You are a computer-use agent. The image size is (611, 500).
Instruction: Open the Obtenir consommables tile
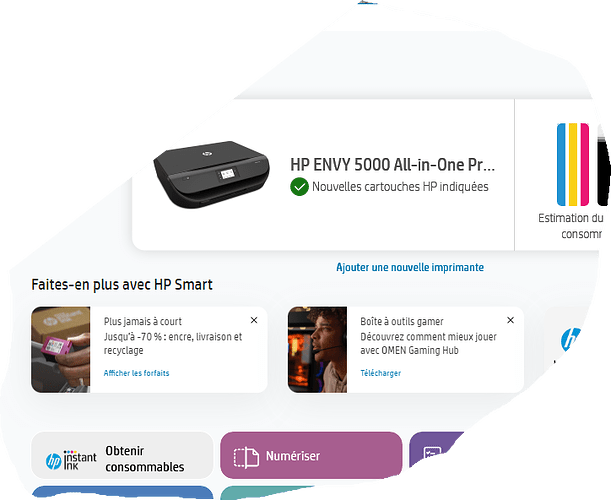tap(122, 455)
